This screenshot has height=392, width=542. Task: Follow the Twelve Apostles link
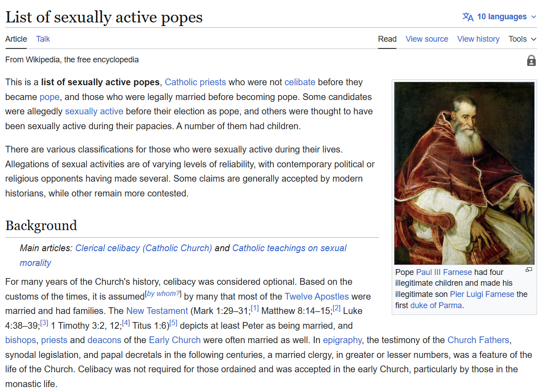[317, 296]
